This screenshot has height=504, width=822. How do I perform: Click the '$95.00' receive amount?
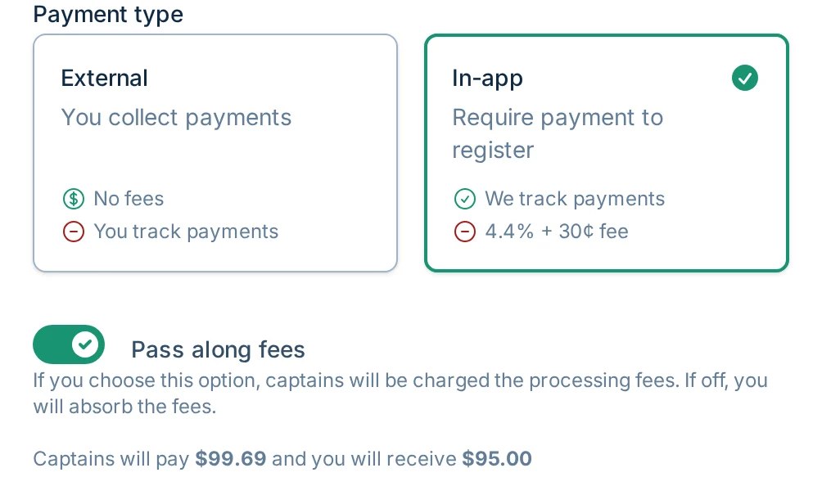click(x=497, y=459)
